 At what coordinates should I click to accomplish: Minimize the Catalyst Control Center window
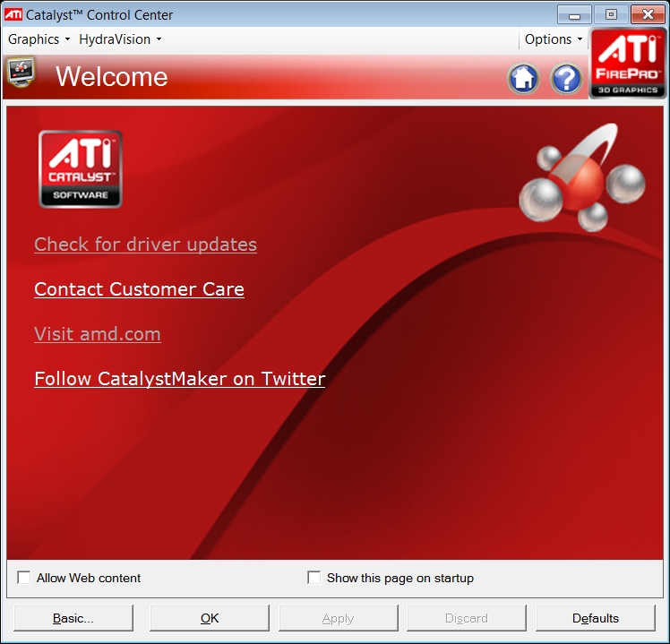pos(575,15)
